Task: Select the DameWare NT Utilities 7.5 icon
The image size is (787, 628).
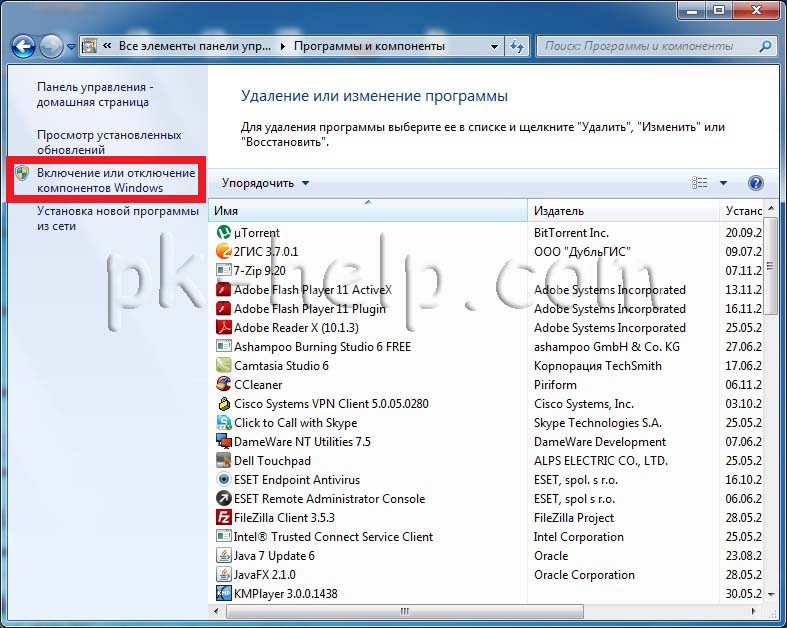Action: [223, 442]
